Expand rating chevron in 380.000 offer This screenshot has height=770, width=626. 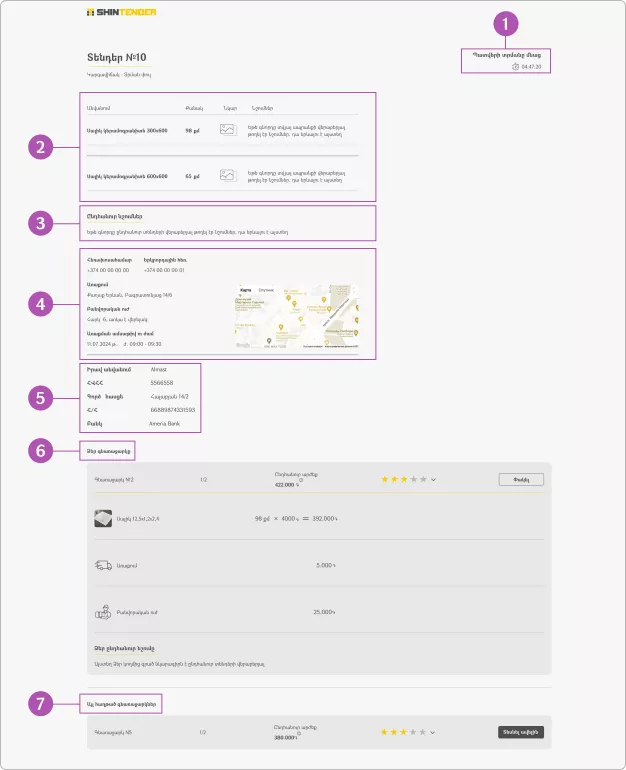(x=433, y=732)
